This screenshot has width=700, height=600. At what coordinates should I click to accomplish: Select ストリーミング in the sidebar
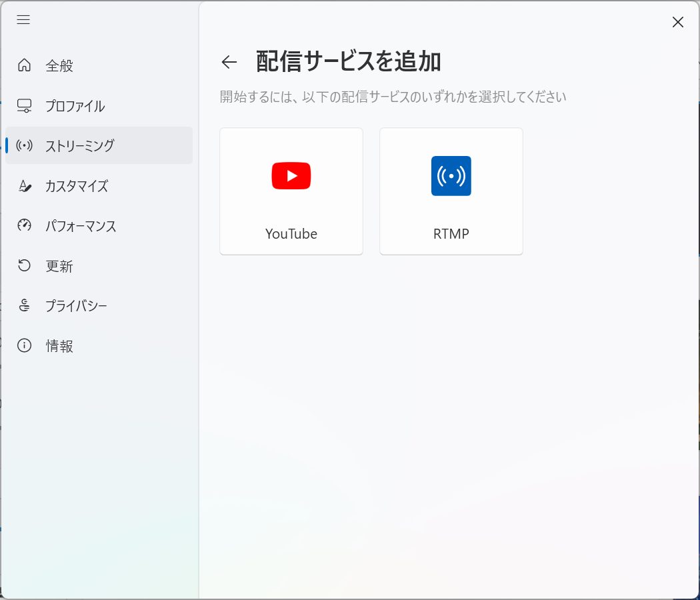(99, 145)
